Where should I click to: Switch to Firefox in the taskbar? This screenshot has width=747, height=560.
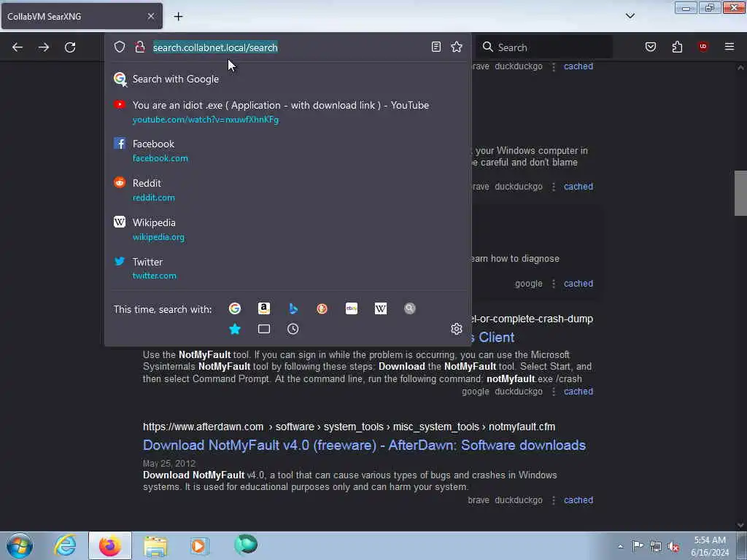109,545
